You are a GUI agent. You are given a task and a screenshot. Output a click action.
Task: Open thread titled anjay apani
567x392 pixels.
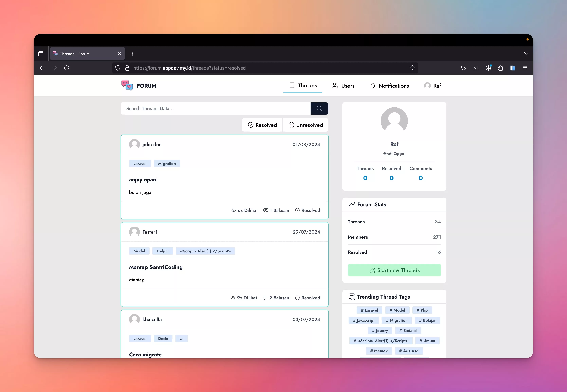tap(143, 180)
